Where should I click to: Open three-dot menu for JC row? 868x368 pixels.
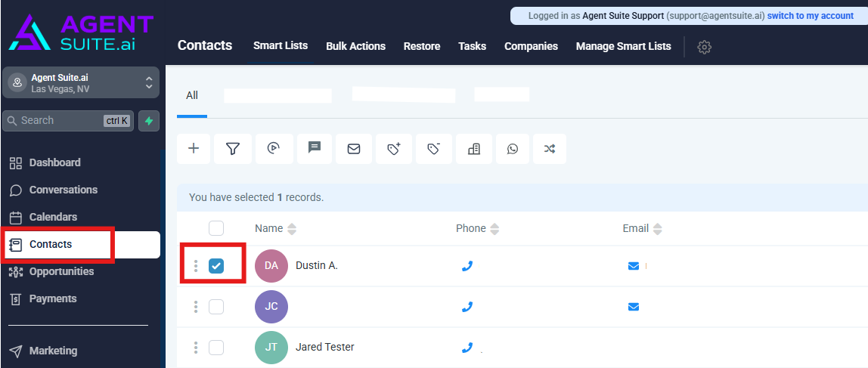tap(195, 307)
